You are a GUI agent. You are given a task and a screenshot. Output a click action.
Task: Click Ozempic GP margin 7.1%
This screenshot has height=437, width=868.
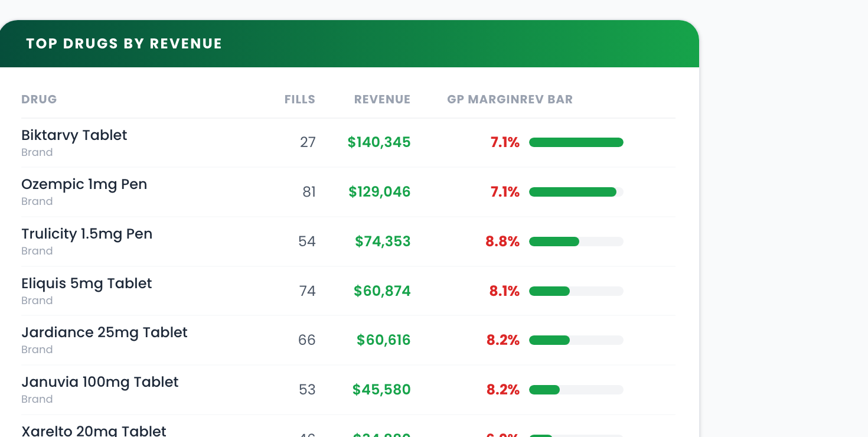point(505,192)
